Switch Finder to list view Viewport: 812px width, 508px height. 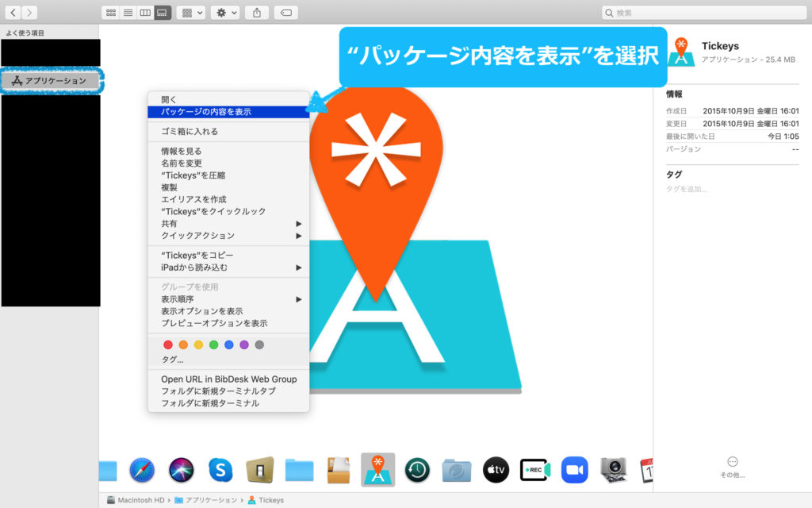(128, 13)
